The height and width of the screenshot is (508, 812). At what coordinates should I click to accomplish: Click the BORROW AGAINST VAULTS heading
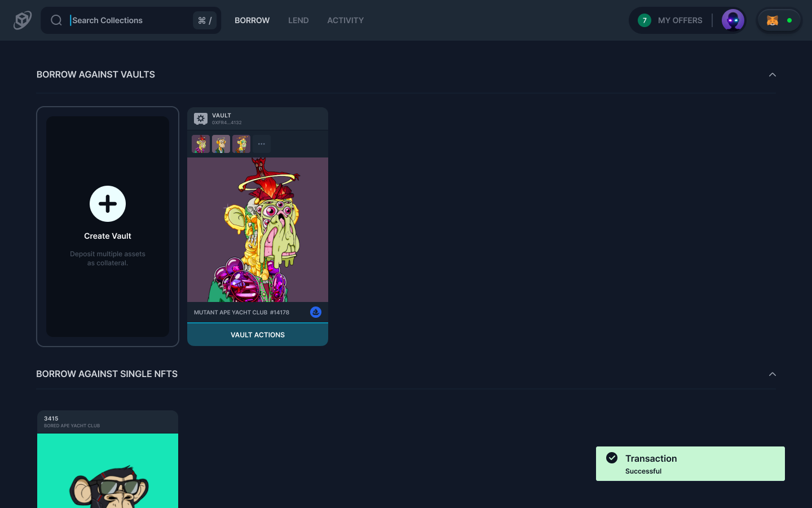96,75
